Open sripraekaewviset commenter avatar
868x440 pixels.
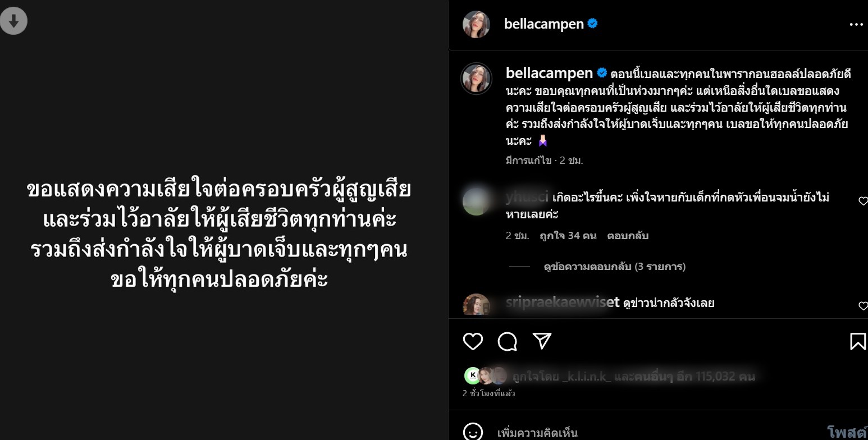(x=476, y=306)
